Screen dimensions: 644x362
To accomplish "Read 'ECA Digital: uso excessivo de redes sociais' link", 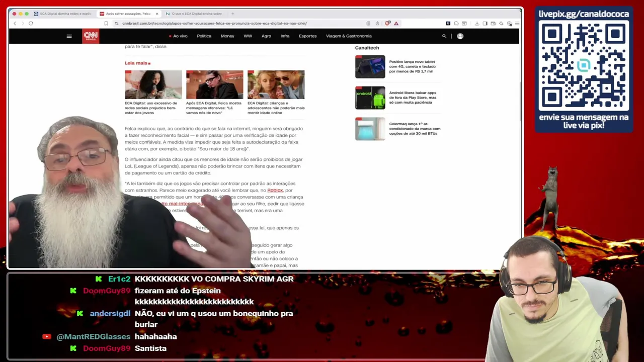I will click(x=151, y=108).
